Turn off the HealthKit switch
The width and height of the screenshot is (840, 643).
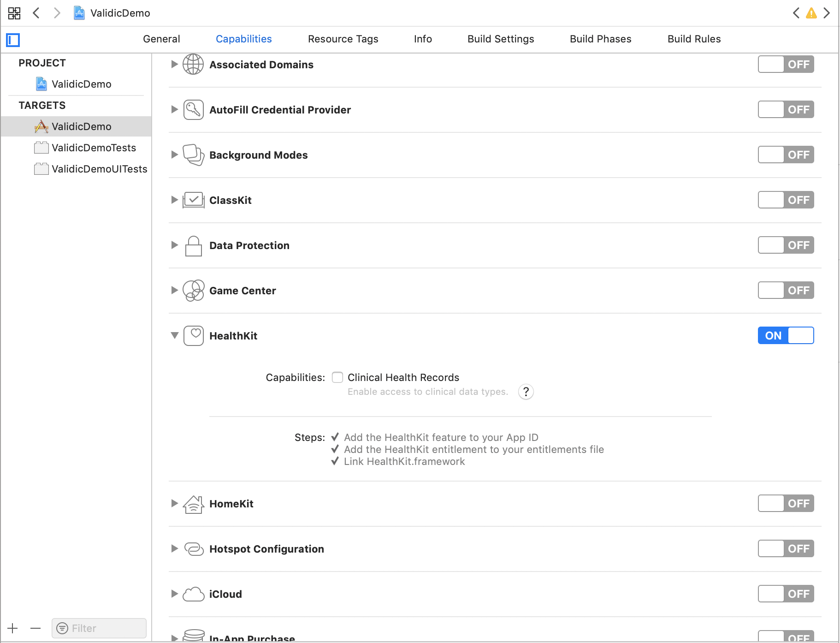786,335
